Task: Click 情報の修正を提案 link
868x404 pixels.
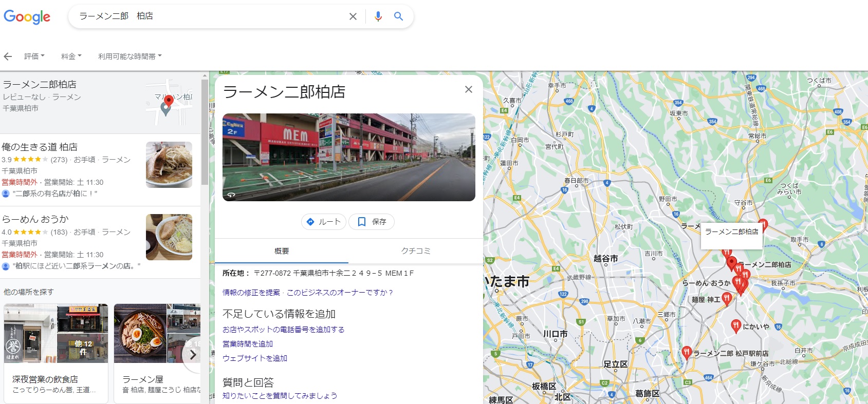Action: point(251,293)
